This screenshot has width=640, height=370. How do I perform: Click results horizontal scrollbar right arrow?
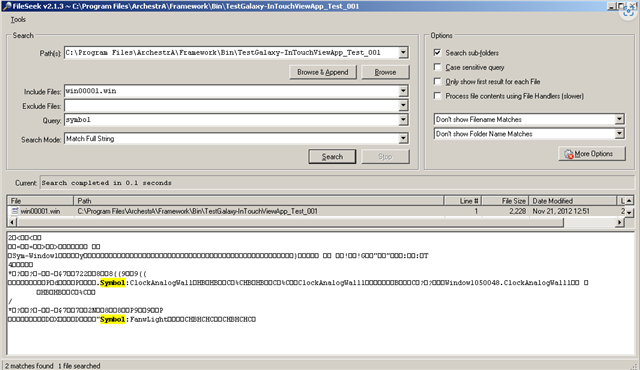click(620, 222)
